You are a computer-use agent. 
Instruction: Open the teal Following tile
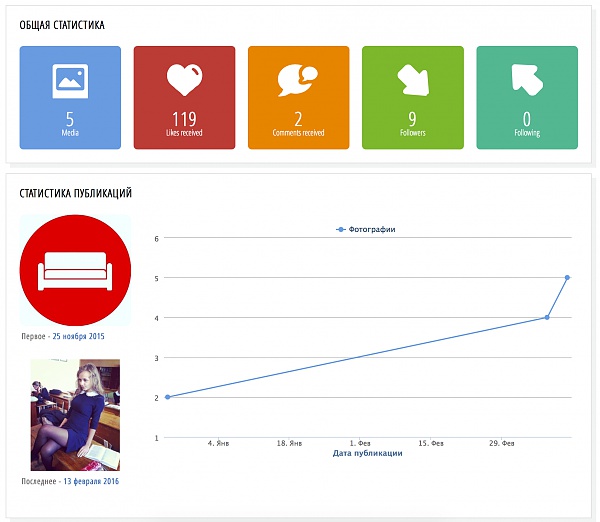coord(527,98)
